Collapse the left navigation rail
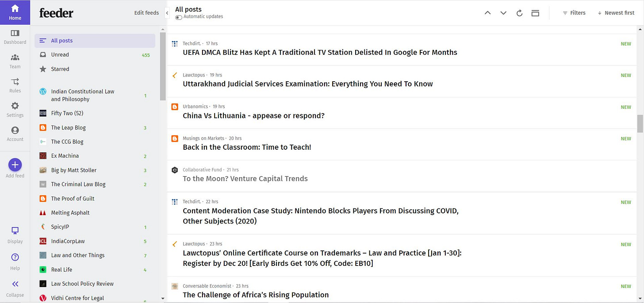Image resolution: width=644 pixels, height=303 pixels. [15, 288]
